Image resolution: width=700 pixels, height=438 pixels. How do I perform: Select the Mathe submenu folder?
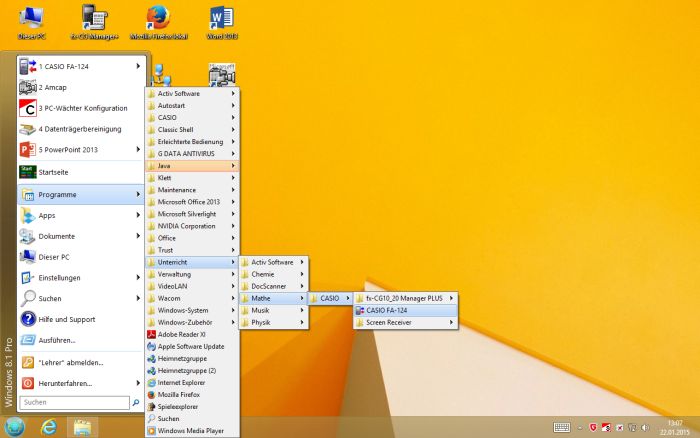[x=274, y=298]
